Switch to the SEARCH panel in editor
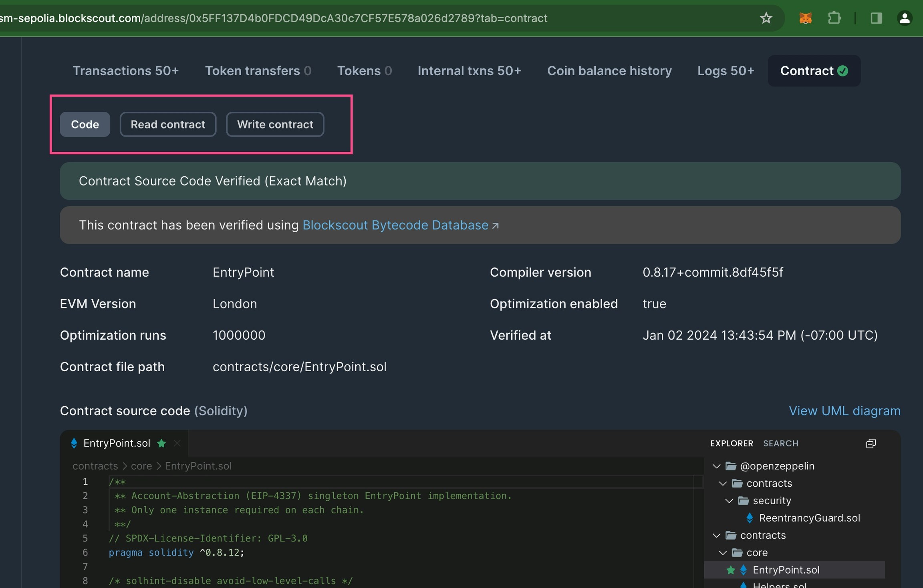 (780, 443)
